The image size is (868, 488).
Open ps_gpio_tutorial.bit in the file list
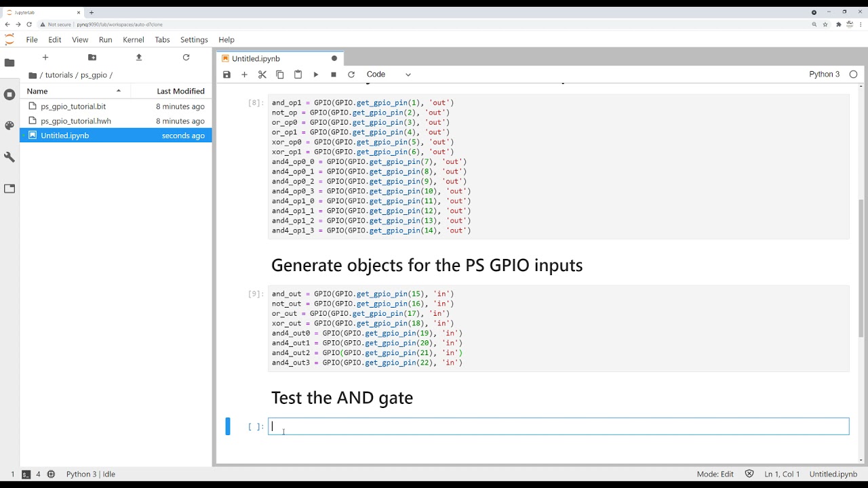(73, 106)
